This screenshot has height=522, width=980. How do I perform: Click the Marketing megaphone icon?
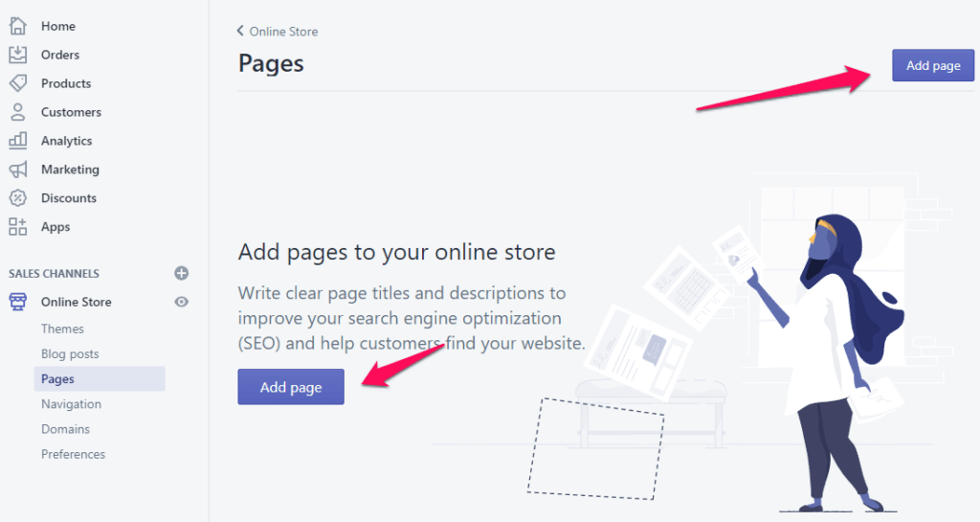pos(17,170)
